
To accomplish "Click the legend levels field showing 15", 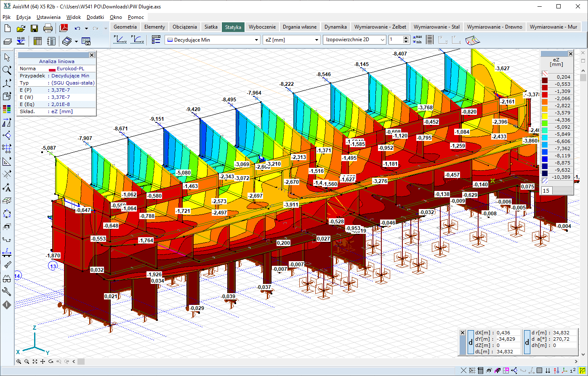I will (546, 191).
